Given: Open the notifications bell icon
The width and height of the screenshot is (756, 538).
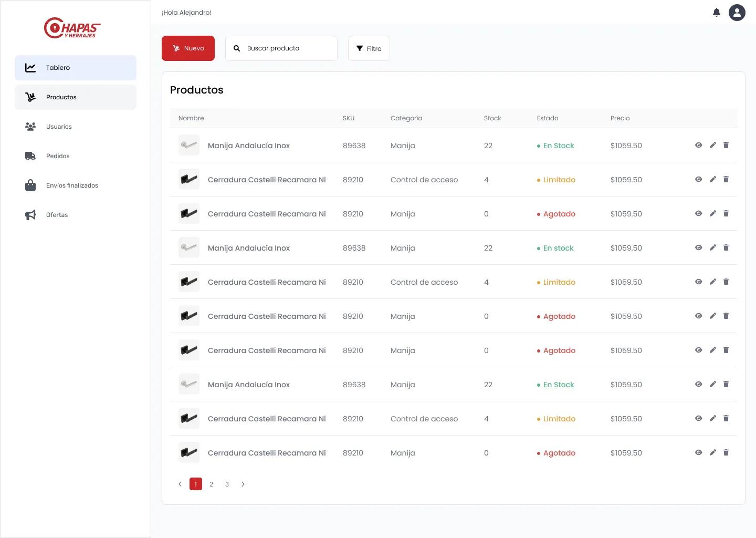Looking at the screenshot, I should 717,13.
